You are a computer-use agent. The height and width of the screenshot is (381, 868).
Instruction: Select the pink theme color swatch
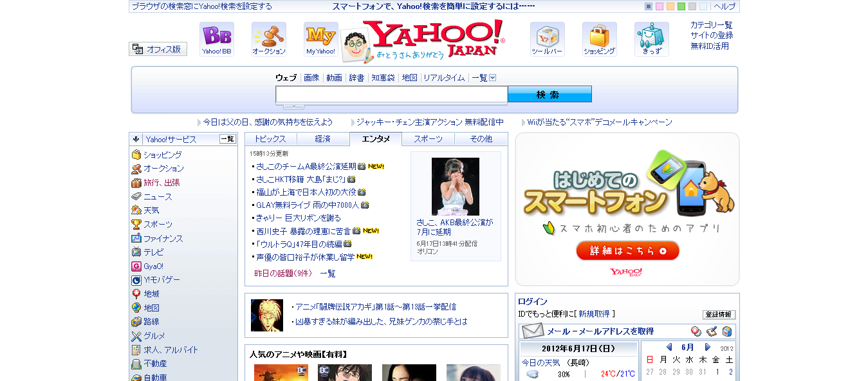click(660, 6)
